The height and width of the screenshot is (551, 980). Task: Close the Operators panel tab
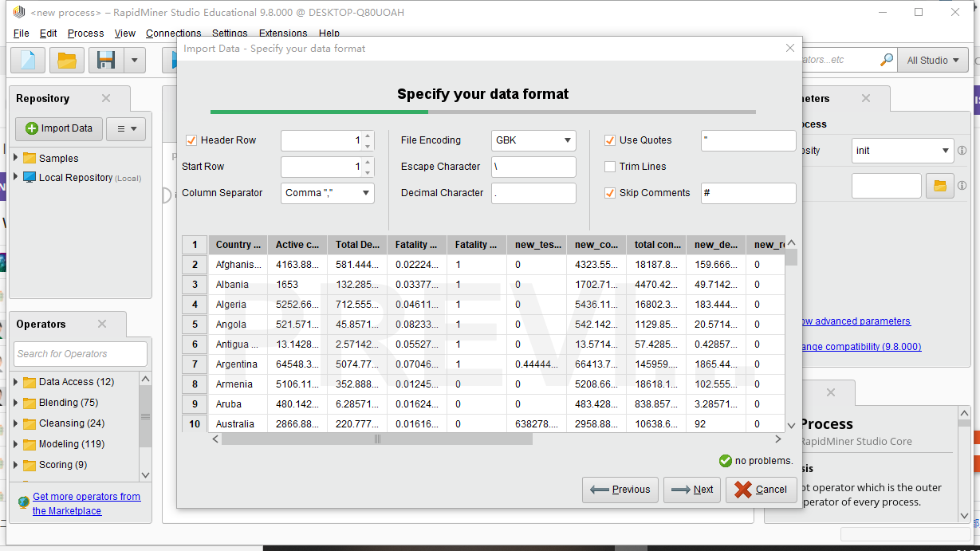(x=102, y=324)
